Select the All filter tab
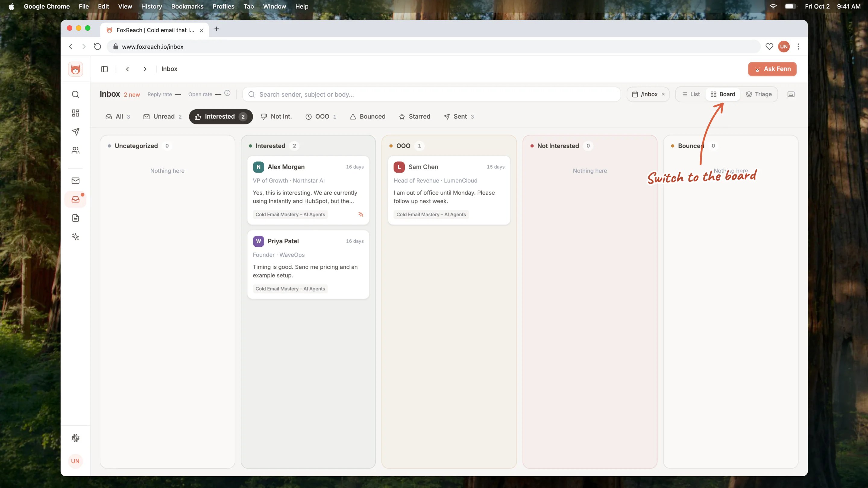Viewport: 868px width, 488px height. [x=118, y=117]
